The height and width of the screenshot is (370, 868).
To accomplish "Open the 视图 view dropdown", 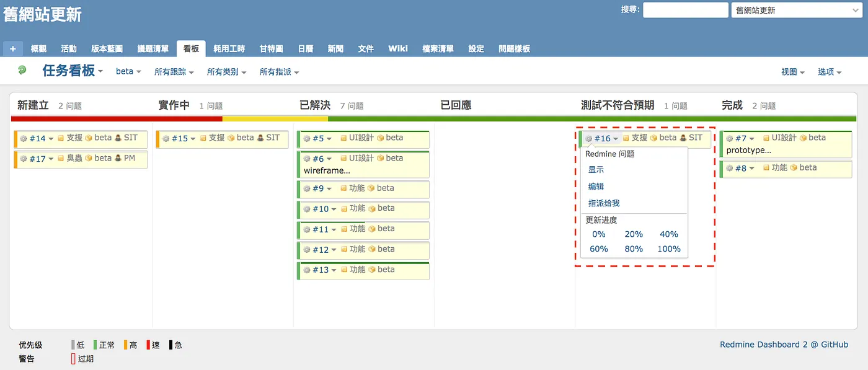I will click(x=793, y=73).
